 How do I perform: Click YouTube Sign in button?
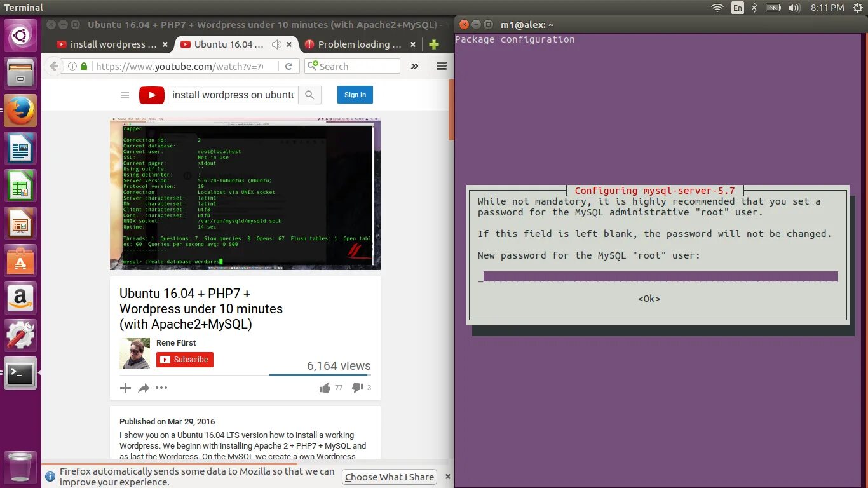pyautogui.click(x=355, y=95)
